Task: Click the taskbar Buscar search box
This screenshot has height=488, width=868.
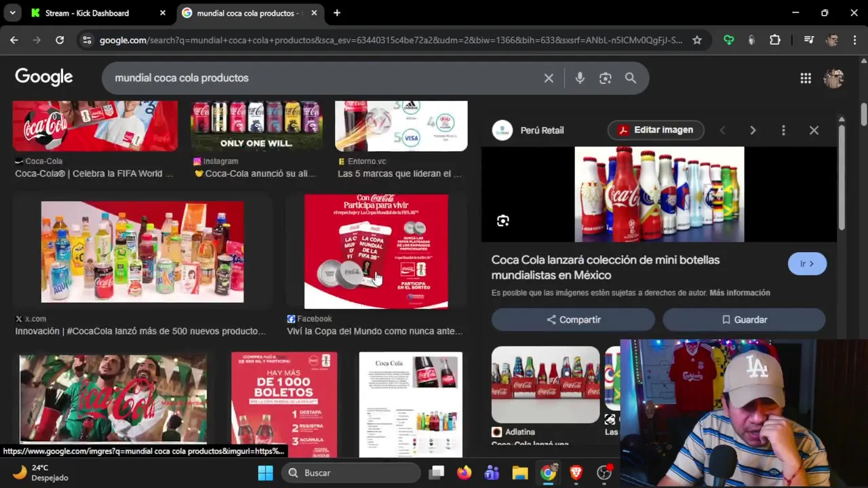Action: click(x=351, y=472)
